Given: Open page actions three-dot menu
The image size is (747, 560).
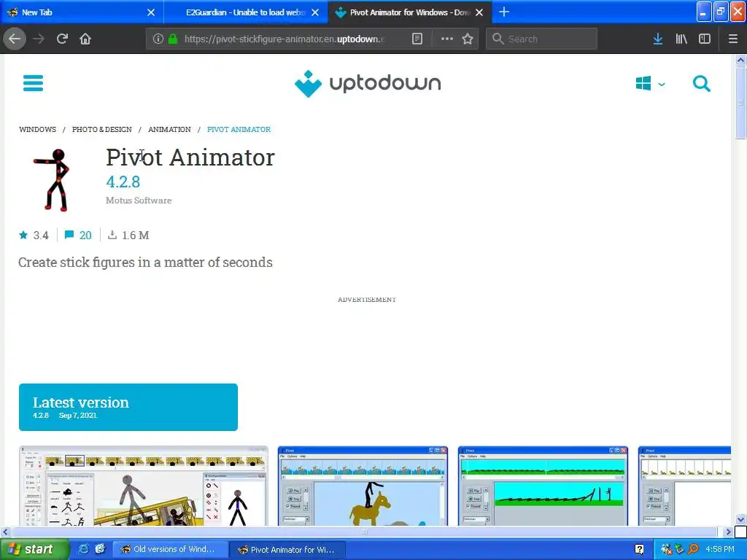Looking at the screenshot, I should coord(447,39).
